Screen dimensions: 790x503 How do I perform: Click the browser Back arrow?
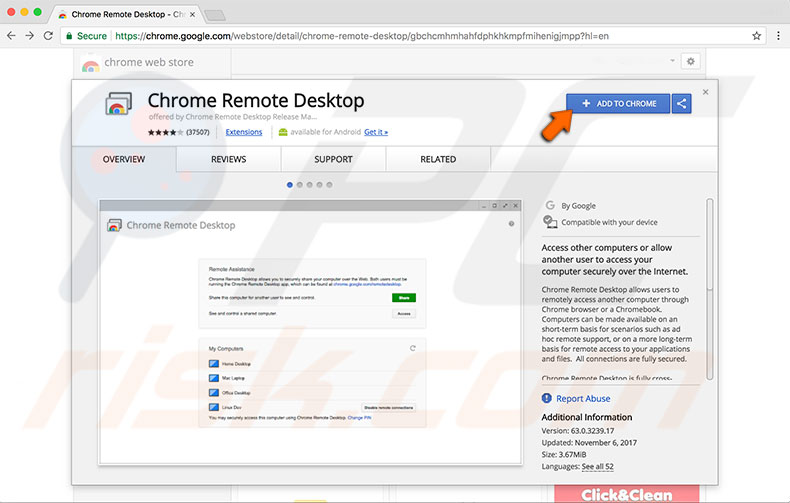11,36
